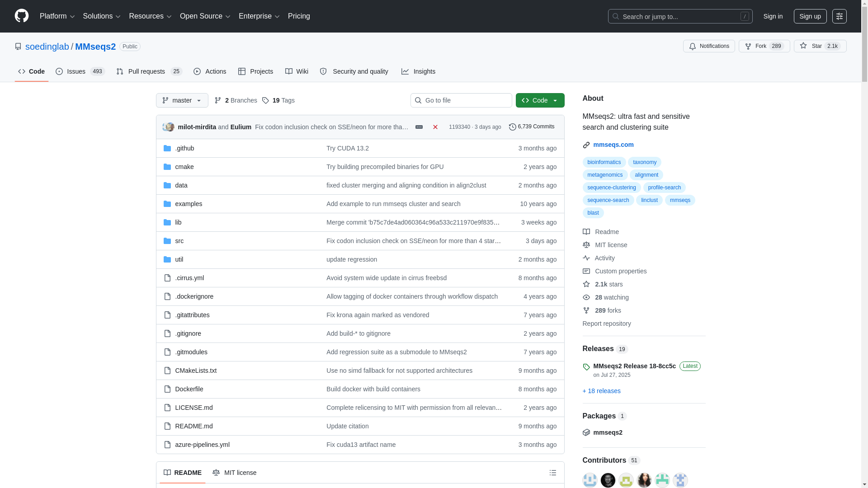
Task: View the 28 watching link
Action: (x=606, y=297)
